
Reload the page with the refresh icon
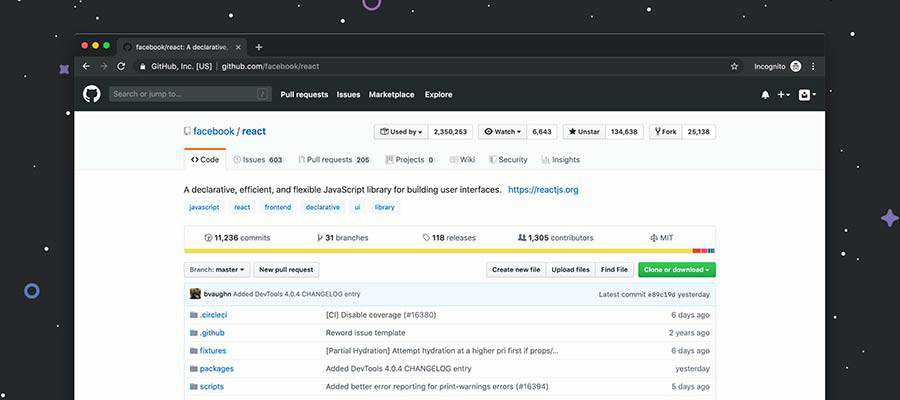pyautogui.click(x=121, y=66)
